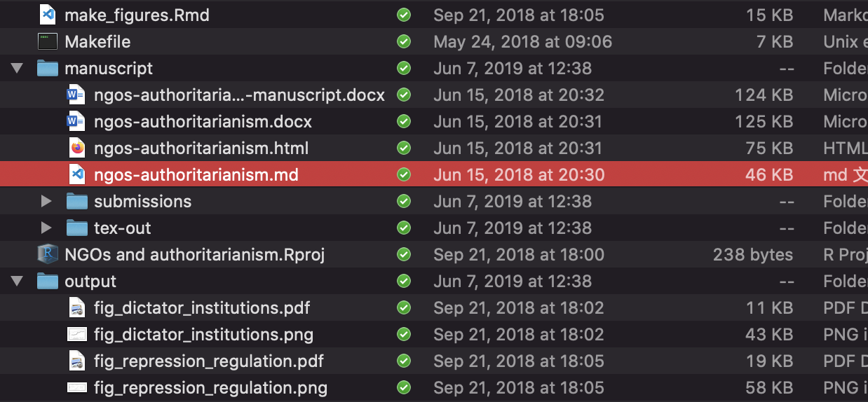Click the terminal icon beside Makefile

pyautogui.click(x=47, y=41)
